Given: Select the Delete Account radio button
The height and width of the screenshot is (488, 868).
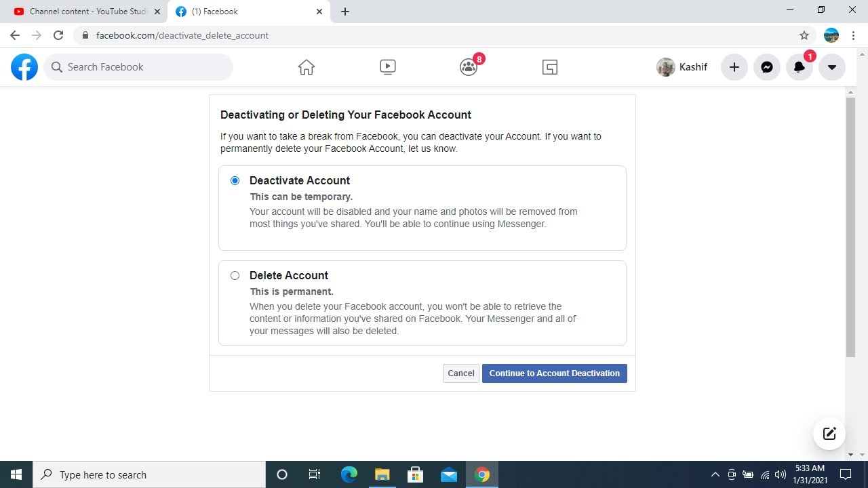Looking at the screenshot, I should click(x=235, y=275).
